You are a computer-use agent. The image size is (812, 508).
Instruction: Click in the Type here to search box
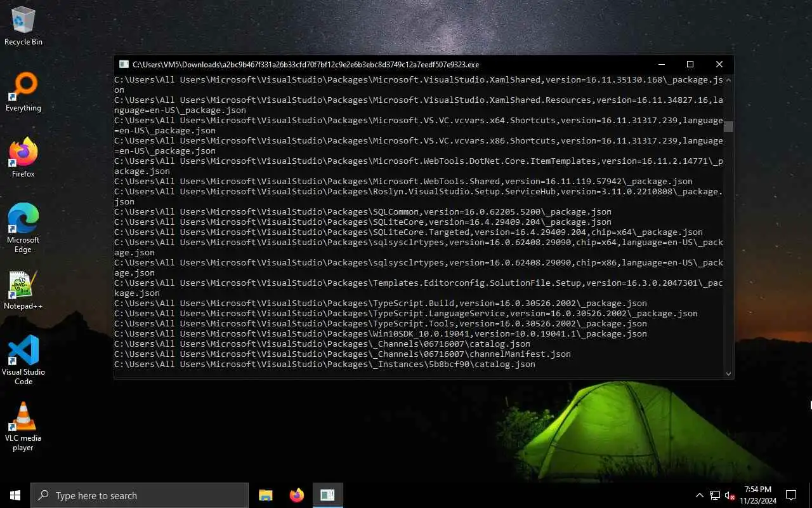[140, 495]
